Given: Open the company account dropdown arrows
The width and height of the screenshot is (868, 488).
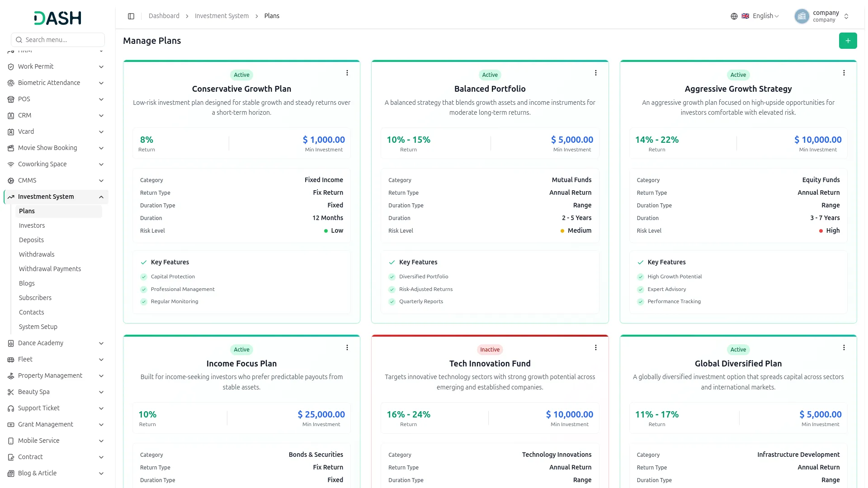Looking at the screenshot, I should click(846, 16).
